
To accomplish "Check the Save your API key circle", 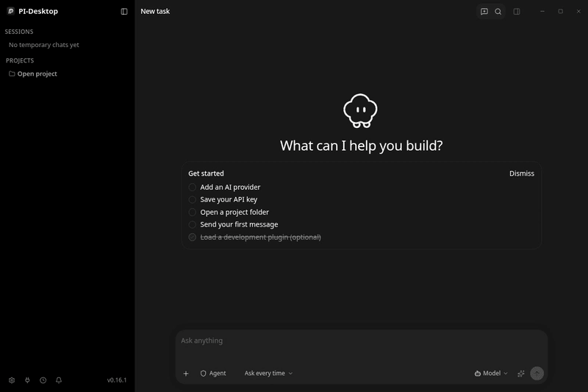I will (193, 199).
